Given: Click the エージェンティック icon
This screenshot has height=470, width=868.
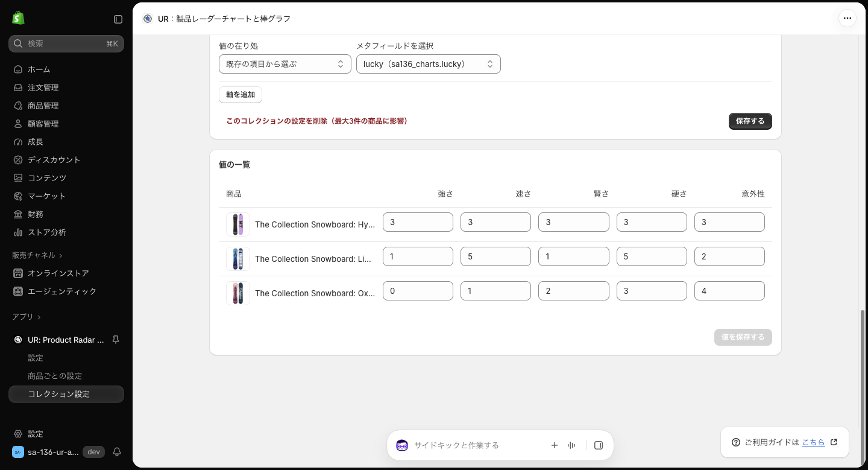Looking at the screenshot, I should [x=18, y=291].
